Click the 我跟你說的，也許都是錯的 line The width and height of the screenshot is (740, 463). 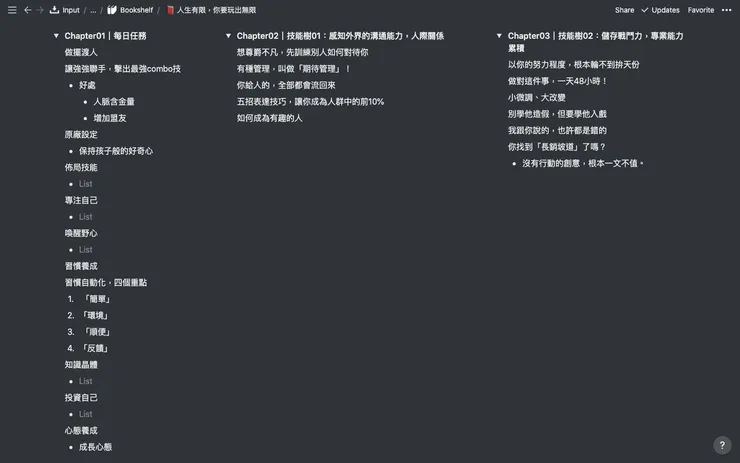tap(557, 131)
